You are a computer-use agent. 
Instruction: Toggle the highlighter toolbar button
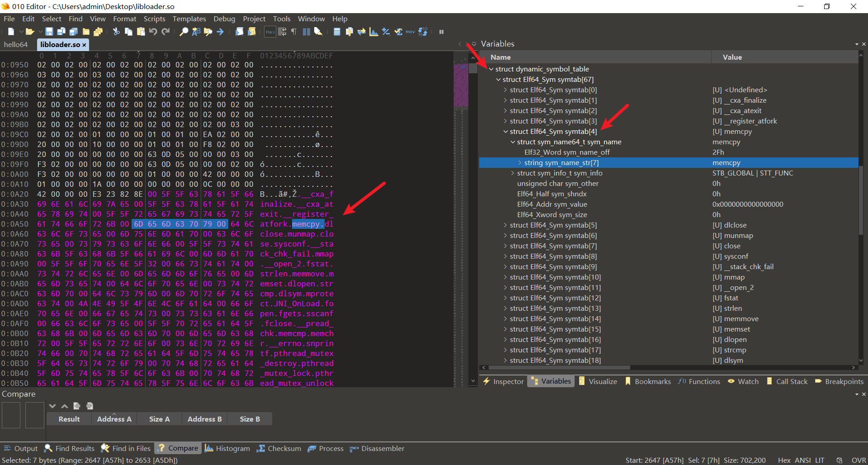[319, 32]
